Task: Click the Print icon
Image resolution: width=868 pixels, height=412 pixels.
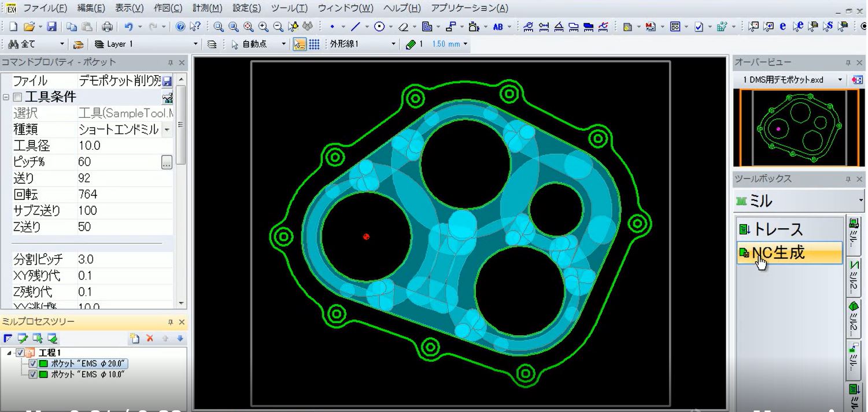Action: tap(107, 27)
